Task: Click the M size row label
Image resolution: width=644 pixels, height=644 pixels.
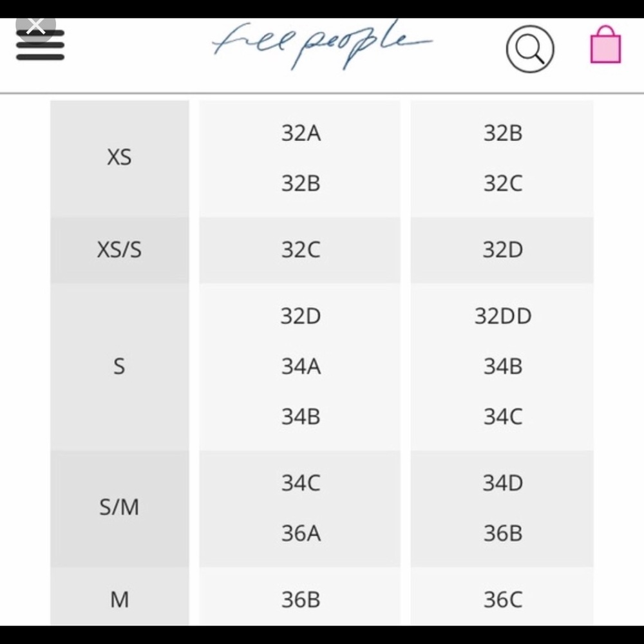Action: (120, 599)
